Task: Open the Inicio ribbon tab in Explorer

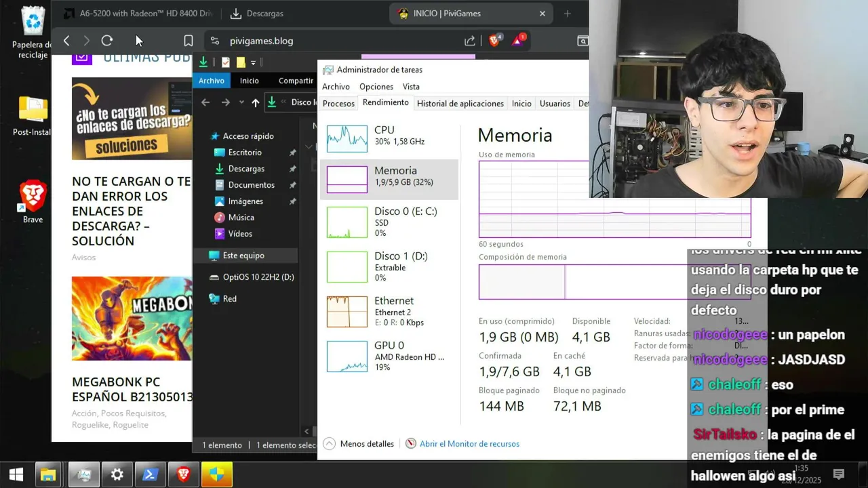Action: coord(249,81)
